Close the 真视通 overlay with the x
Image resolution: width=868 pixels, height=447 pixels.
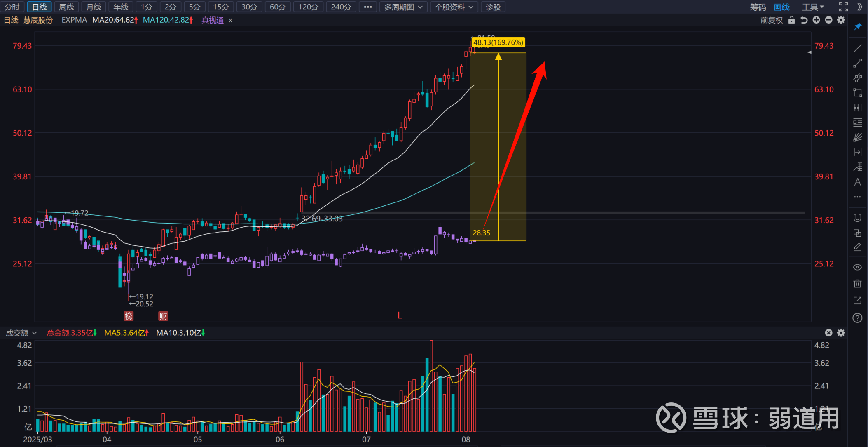pos(230,20)
